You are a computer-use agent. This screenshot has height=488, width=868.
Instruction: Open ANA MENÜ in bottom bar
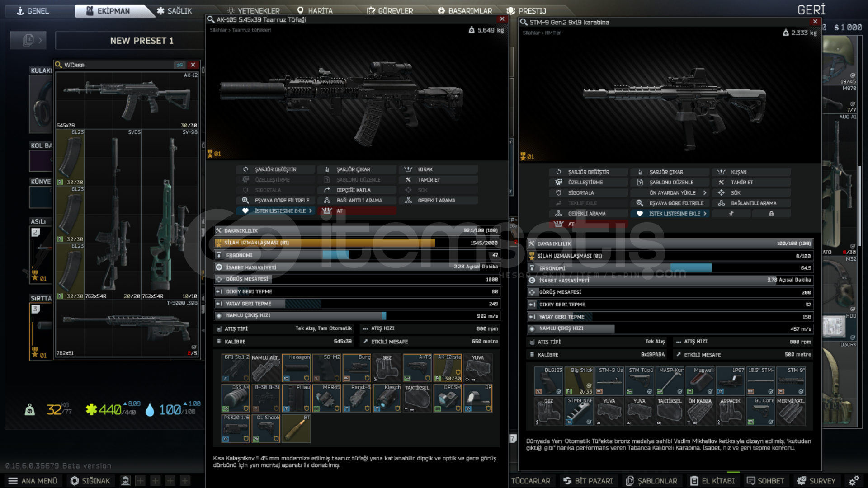(33, 481)
